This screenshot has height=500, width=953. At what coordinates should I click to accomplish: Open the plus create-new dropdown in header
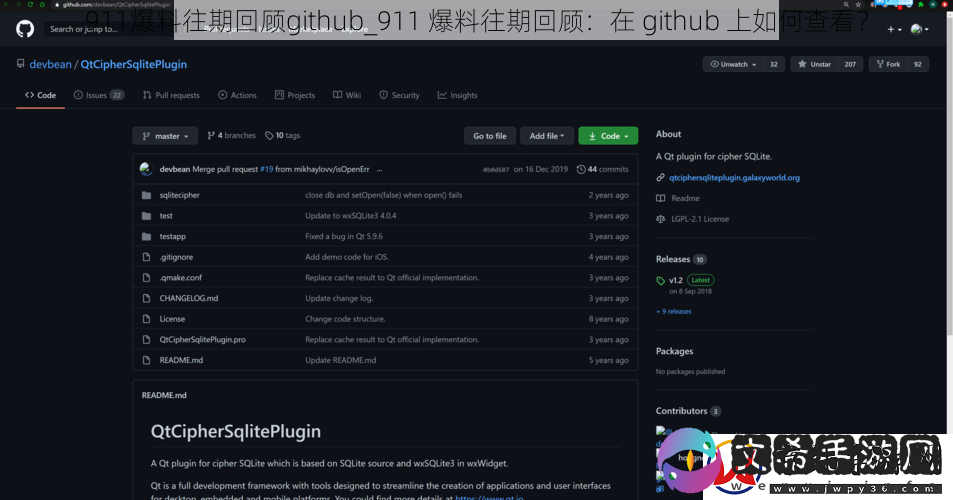coord(893,29)
